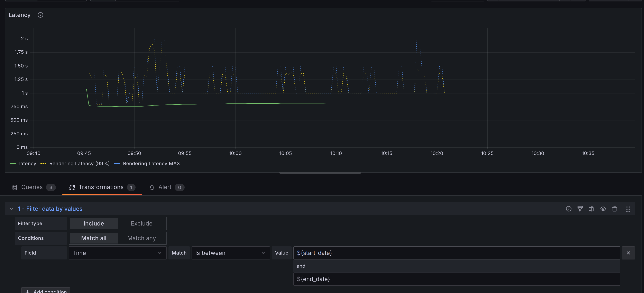Image resolution: width=644 pixels, height=293 pixels.
Task: Collapse the Filter data by values row
Action: tap(11, 209)
